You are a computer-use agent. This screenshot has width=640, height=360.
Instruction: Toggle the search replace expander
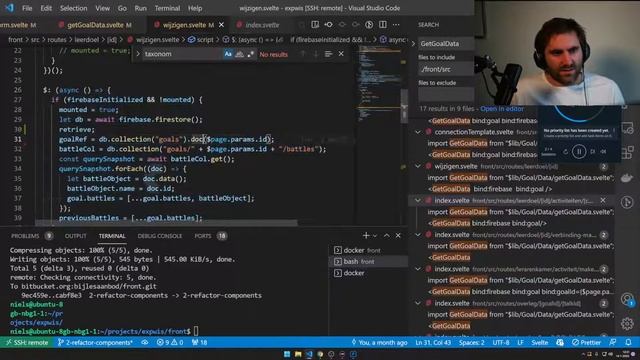(413, 44)
